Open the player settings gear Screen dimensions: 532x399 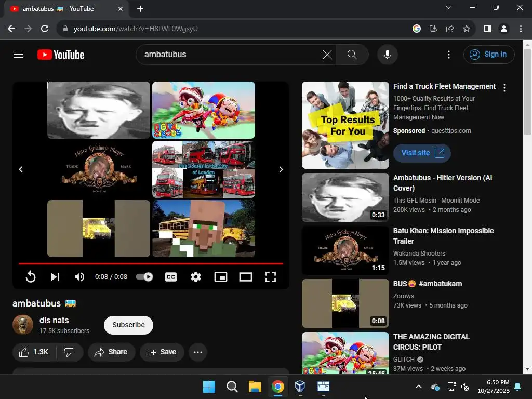click(196, 277)
